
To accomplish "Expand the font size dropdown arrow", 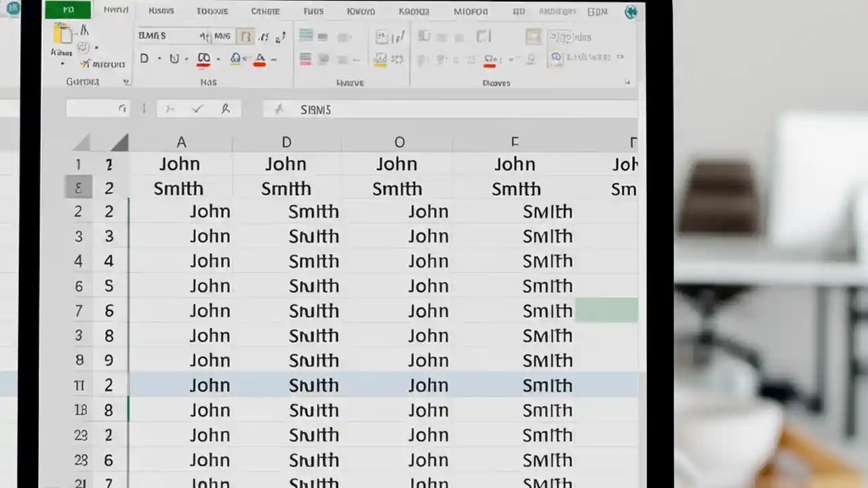I will (x=234, y=36).
